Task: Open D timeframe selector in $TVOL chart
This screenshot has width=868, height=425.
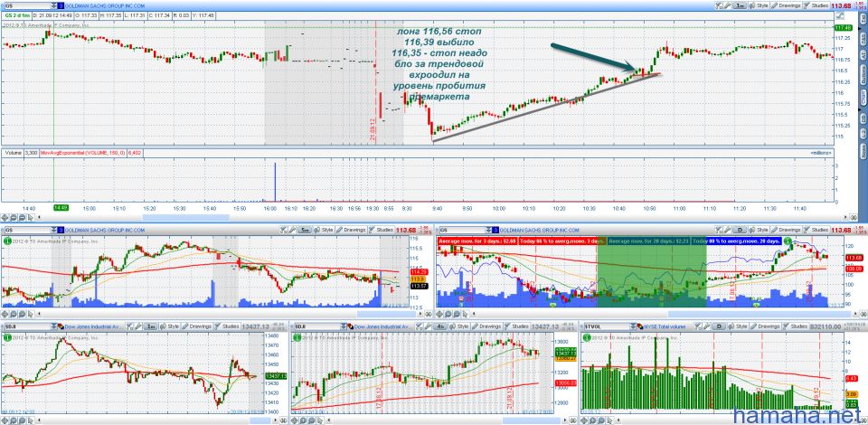Action: [x=719, y=326]
